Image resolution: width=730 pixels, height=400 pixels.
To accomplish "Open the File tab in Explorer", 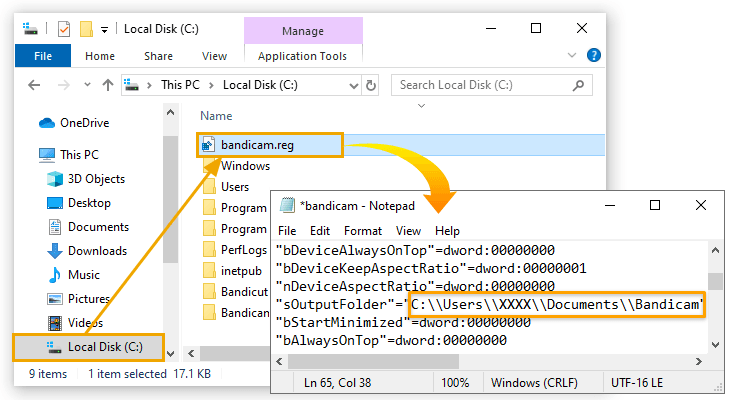I will pyautogui.click(x=43, y=56).
